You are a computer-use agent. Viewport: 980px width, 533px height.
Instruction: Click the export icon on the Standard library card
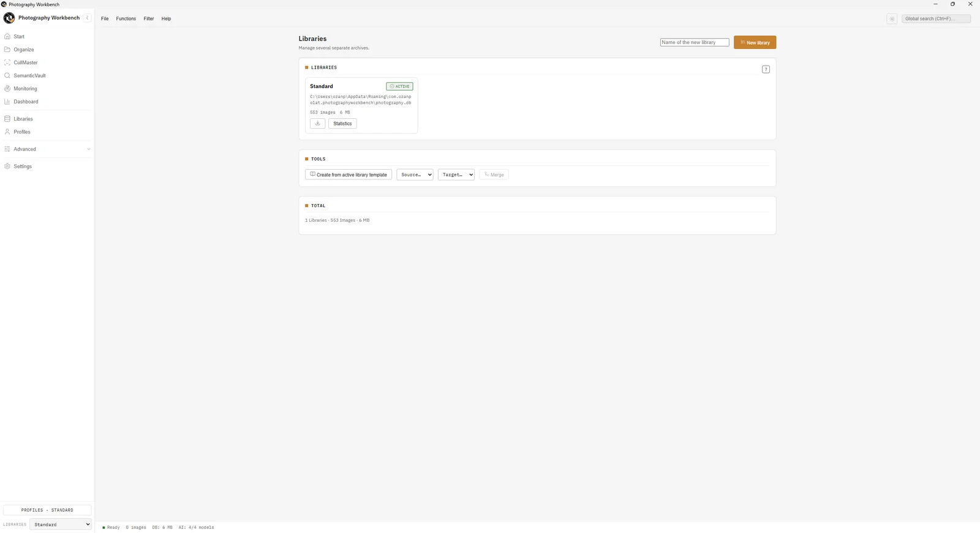pyautogui.click(x=317, y=124)
